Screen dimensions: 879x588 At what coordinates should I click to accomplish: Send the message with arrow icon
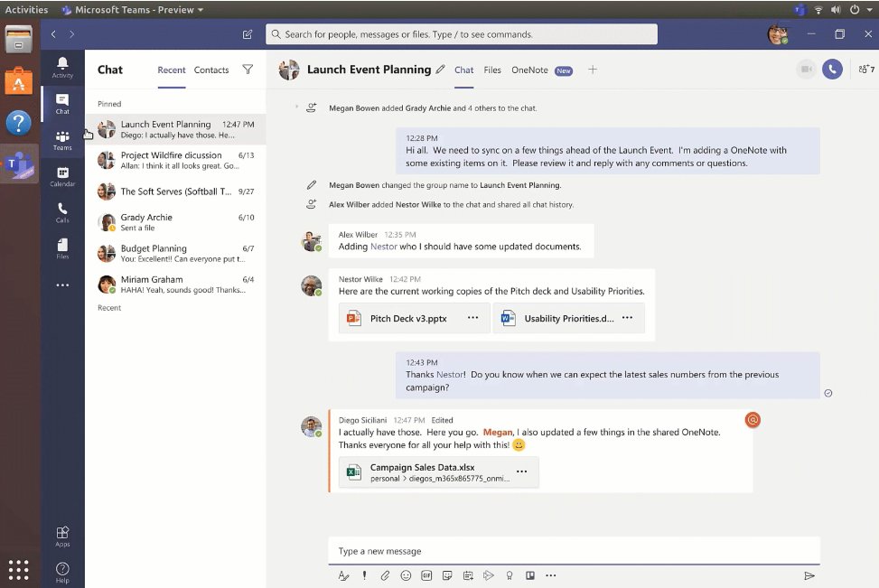click(x=809, y=575)
